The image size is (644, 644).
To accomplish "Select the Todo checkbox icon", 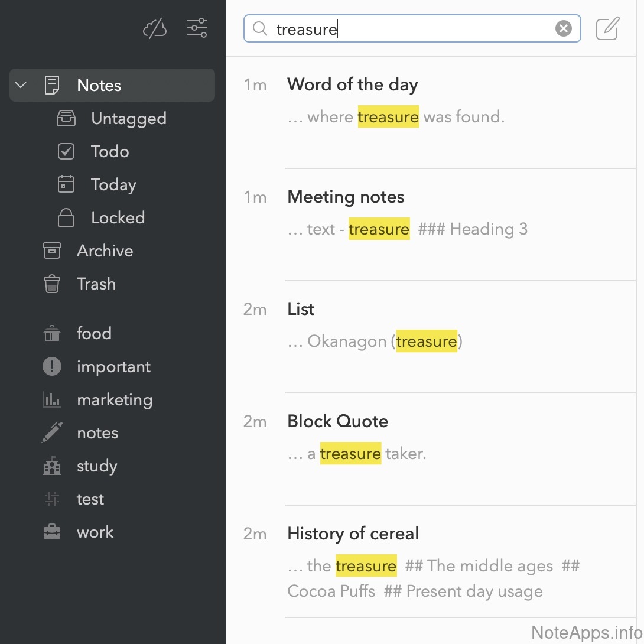I will tap(66, 152).
